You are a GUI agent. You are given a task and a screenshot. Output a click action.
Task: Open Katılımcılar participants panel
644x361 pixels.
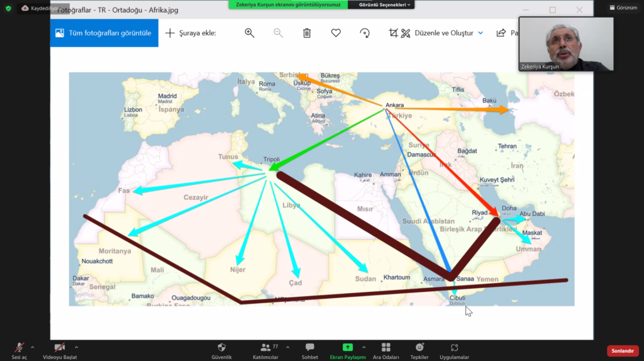click(266, 351)
